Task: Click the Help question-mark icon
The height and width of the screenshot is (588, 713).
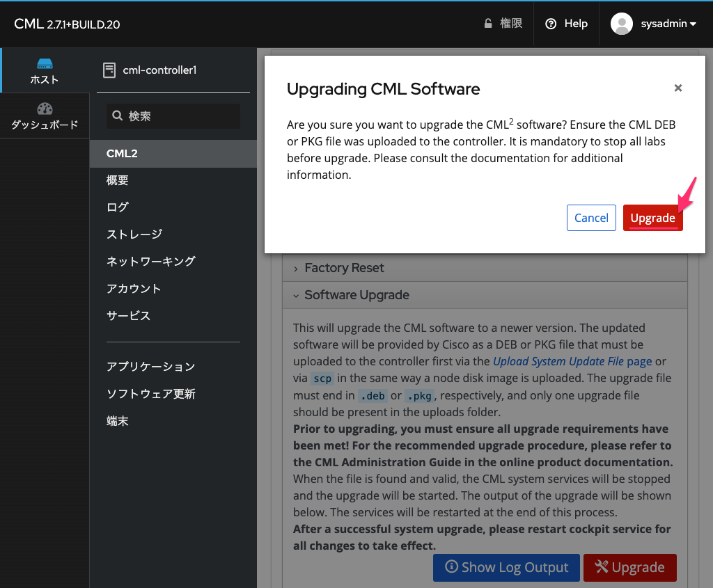Action: 551,24
